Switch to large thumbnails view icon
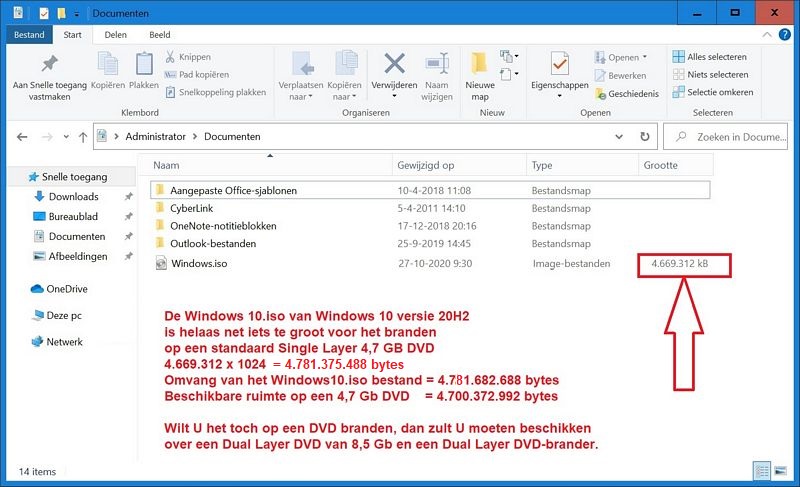Screen dimensions: 800x487 click(x=781, y=471)
